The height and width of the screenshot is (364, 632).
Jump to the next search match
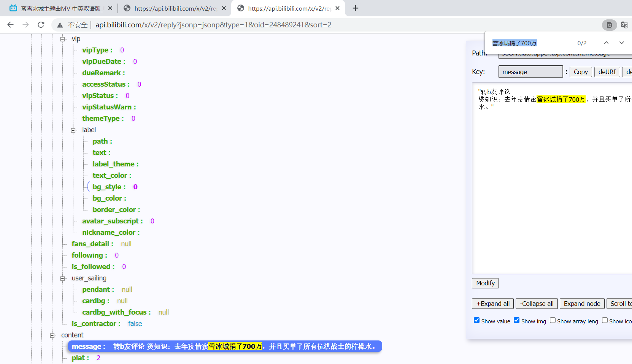622,43
